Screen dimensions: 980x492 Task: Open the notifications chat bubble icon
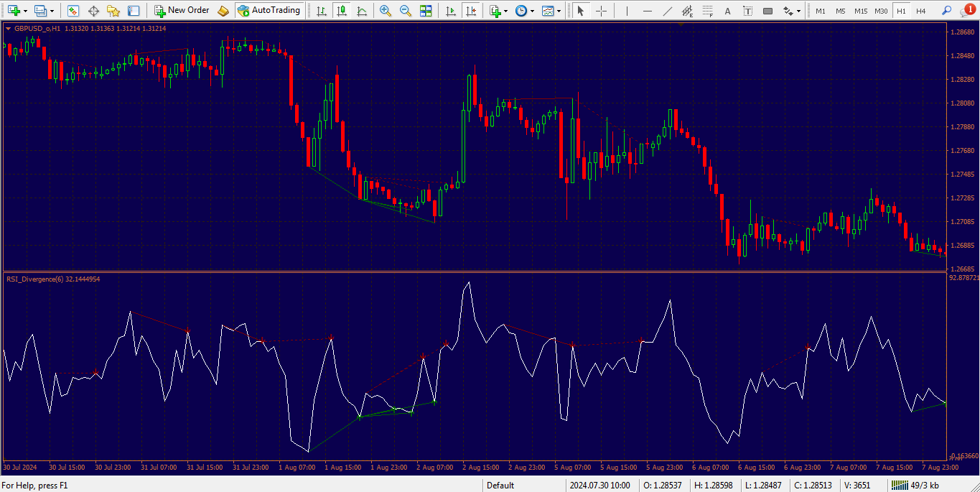click(x=966, y=10)
